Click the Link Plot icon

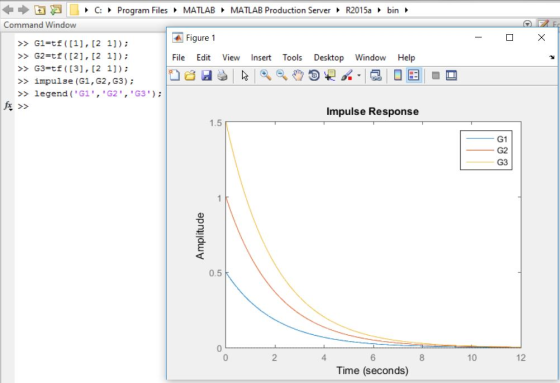376,75
